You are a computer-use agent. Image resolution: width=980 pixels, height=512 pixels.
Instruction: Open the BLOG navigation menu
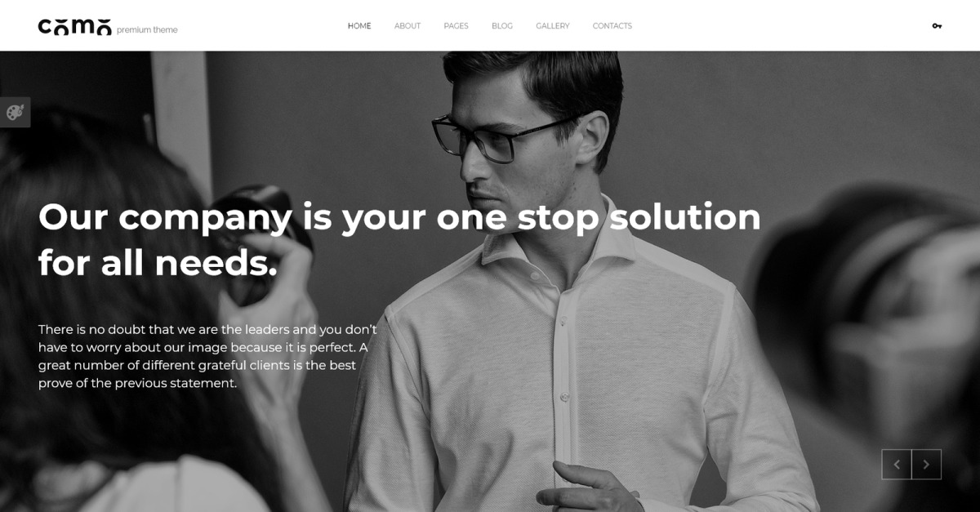[x=502, y=26]
